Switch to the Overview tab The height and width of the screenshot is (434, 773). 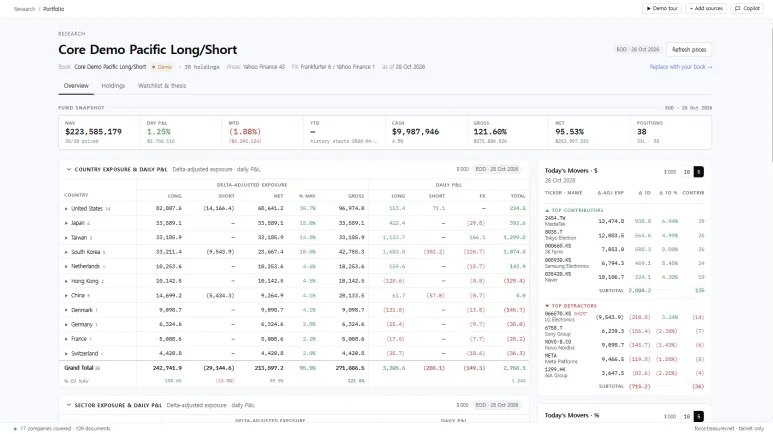point(76,86)
